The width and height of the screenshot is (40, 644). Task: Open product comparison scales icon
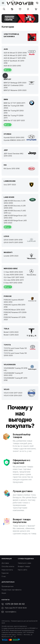[12, 9]
